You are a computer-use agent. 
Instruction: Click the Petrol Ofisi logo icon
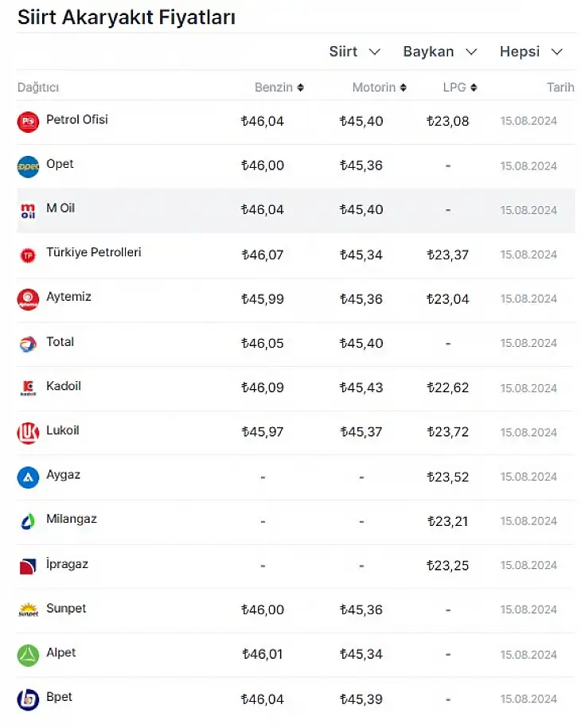28,122
